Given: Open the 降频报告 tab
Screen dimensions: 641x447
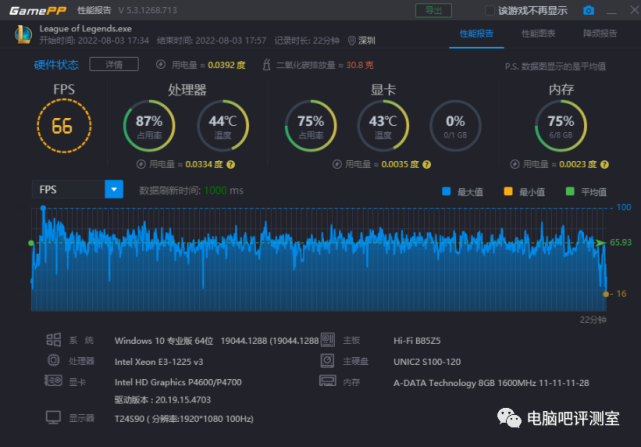Looking at the screenshot, I should pyautogui.click(x=600, y=34).
